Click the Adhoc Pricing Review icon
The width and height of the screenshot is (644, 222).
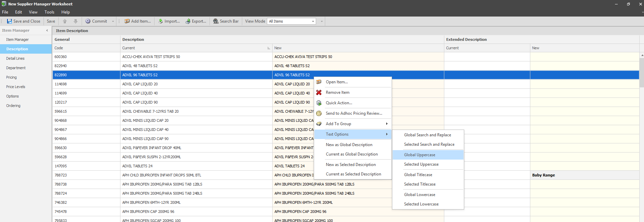tap(319, 113)
